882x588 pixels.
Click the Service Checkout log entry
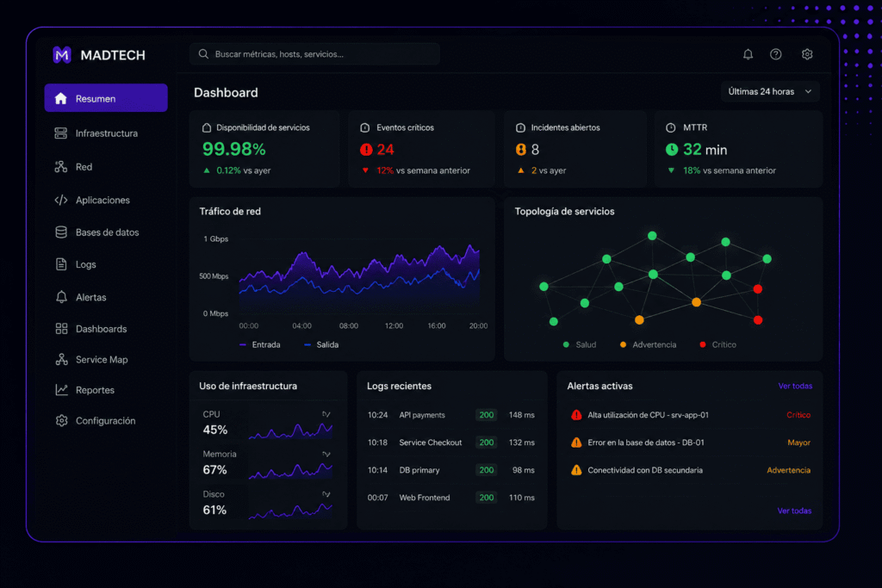[x=451, y=443]
